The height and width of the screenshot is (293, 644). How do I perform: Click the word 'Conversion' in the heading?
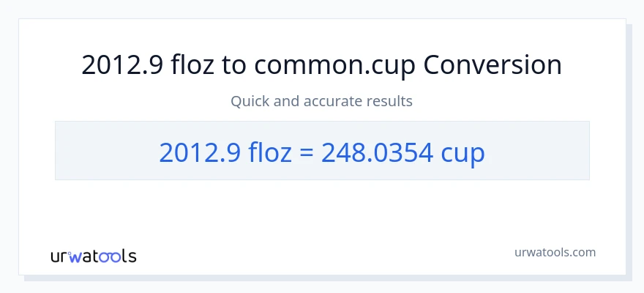pos(493,65)
